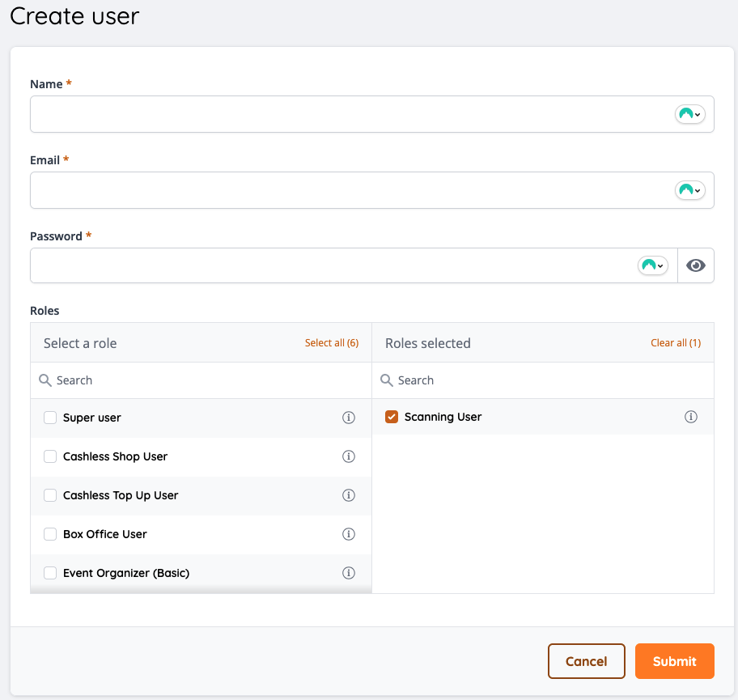Click info icon next to Scanning User
The image size is (738, 700).
tap(691, 417)
